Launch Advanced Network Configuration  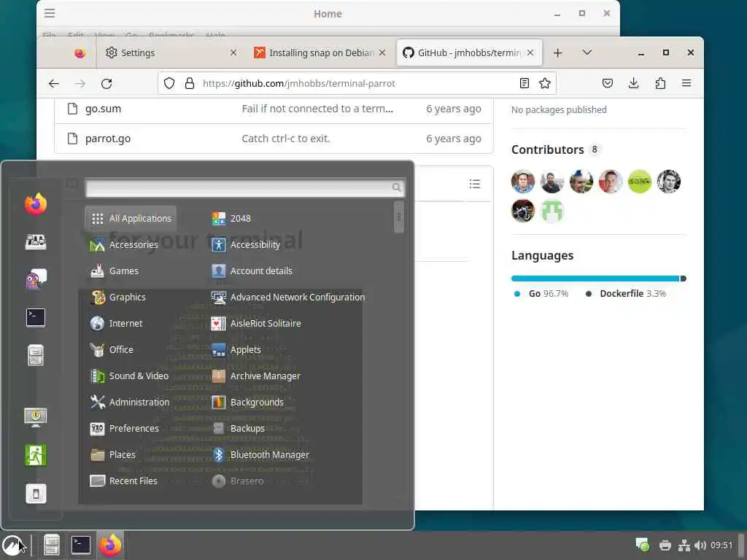click(288, 297)
